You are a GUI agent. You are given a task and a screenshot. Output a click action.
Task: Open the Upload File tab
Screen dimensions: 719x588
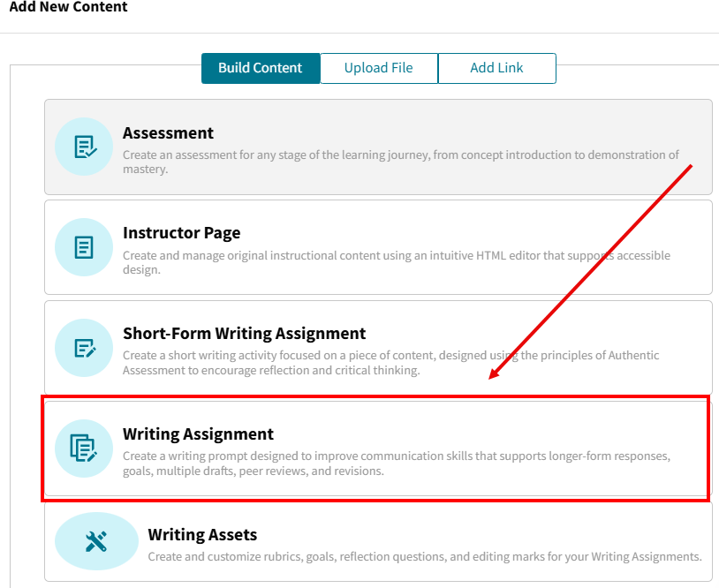378,68
